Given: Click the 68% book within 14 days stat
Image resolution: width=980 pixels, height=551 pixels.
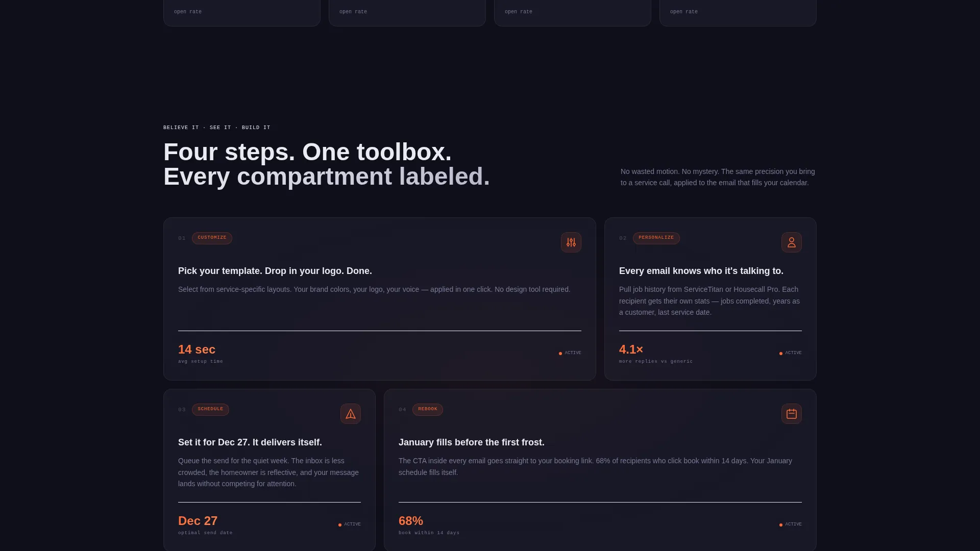Looking at the screenshot, I should pos(429,525).
